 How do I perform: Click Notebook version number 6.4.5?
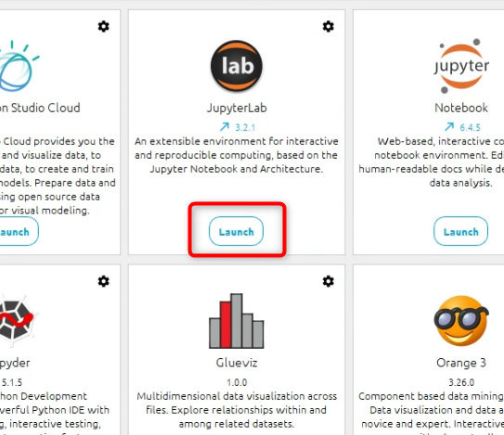(x=470, y=128)
